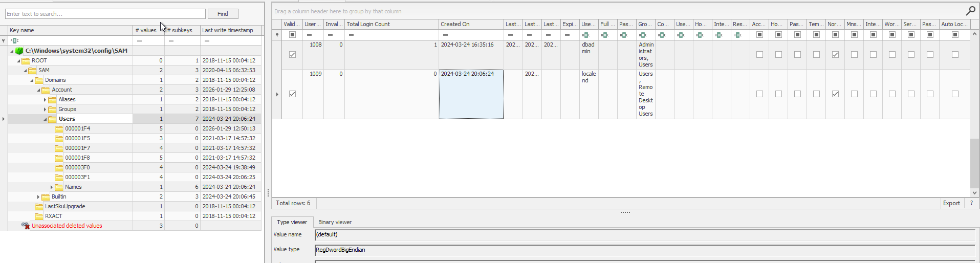Sort by the Key name column header

pos(70,30)
